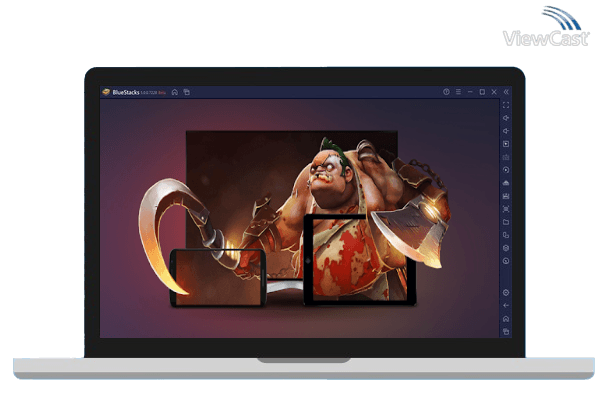
Task: Go back using the sidebar arrow icon
Action: pyautogui.click(x=506, y=306)
